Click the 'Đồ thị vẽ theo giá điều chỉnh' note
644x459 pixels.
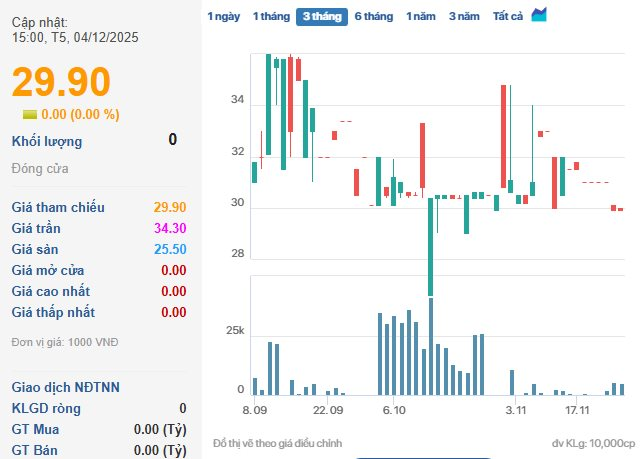(278, 443)
